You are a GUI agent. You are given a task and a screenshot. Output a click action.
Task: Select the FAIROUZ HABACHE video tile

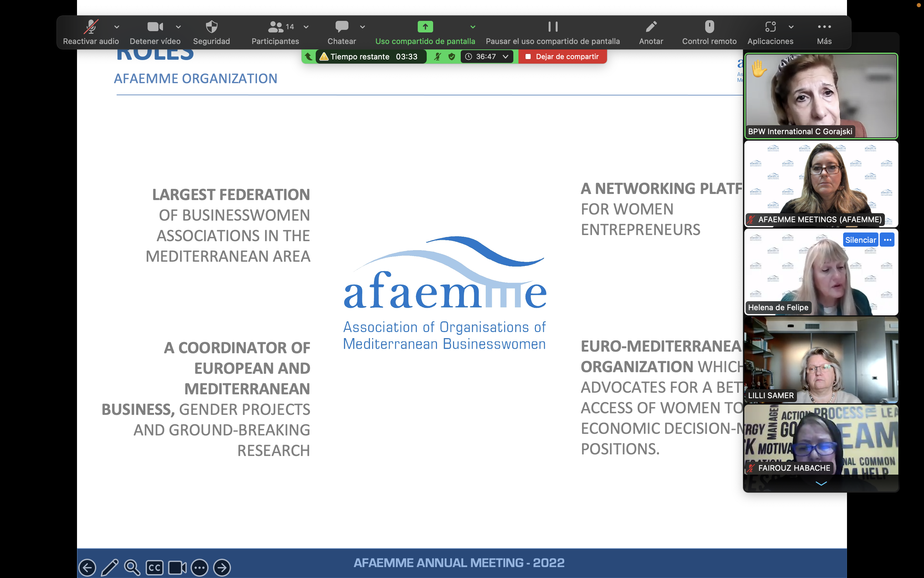[x=821, y=440]
